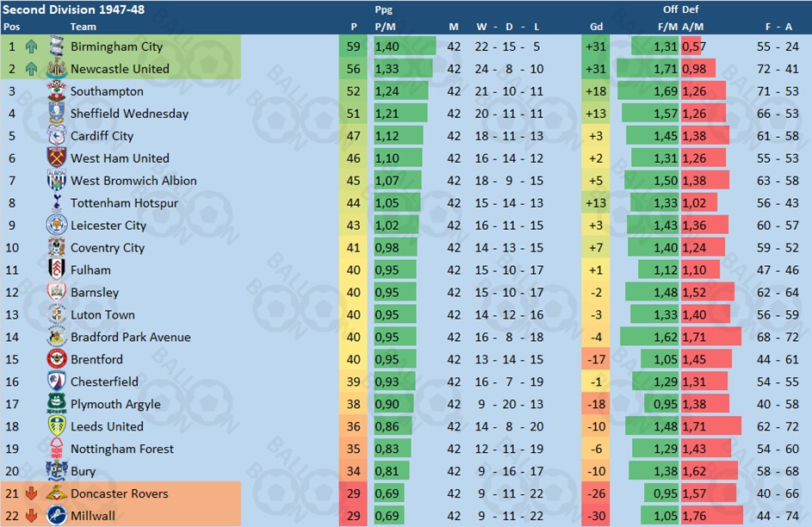Screen dimensions: 812x527
Task: Click the Second Division 1947-48 title
Action: (73, 9)
